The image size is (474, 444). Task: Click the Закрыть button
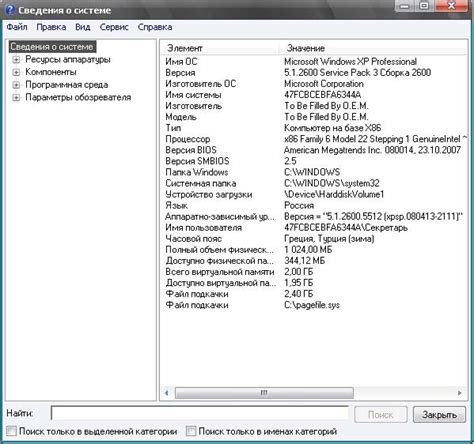tap(439, 415)
